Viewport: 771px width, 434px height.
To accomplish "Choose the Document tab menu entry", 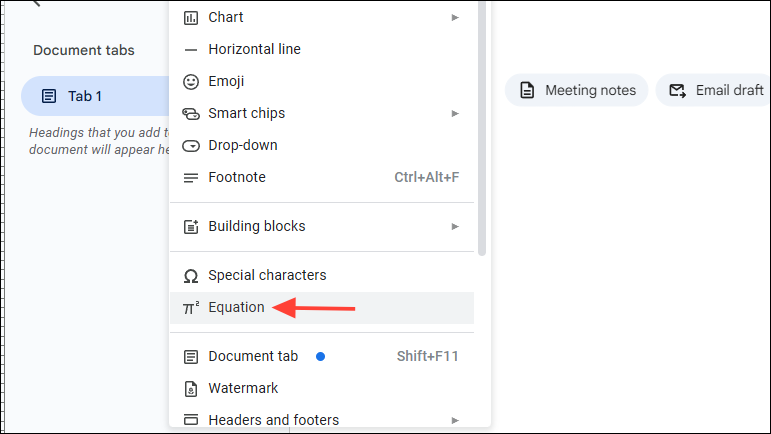I will (x=322, y=356).
